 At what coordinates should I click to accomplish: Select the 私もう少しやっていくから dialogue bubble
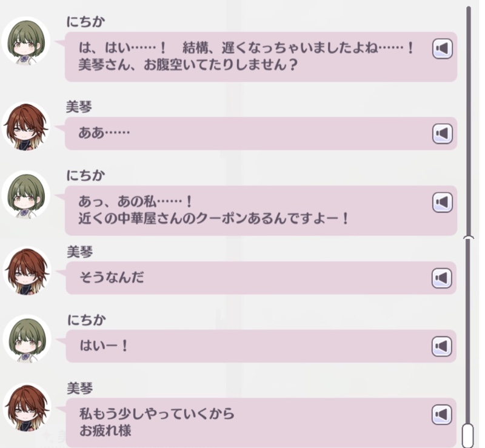tap(261, 423)
